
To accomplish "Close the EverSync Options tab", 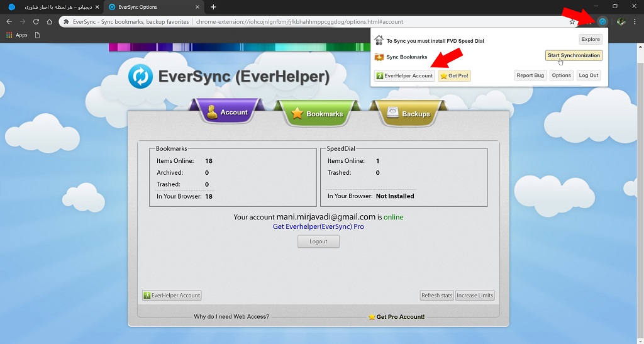I will (x=197, y=7).
